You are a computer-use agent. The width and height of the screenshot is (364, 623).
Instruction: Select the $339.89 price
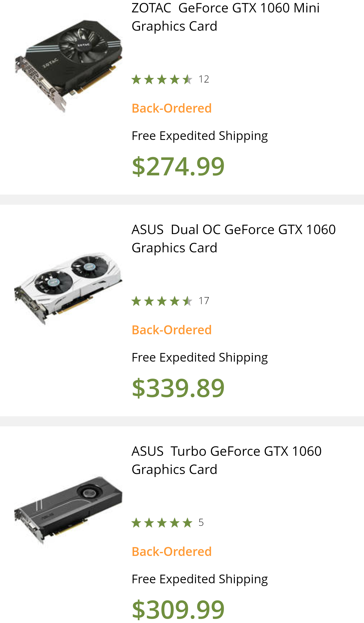click(x=178, y=388)
